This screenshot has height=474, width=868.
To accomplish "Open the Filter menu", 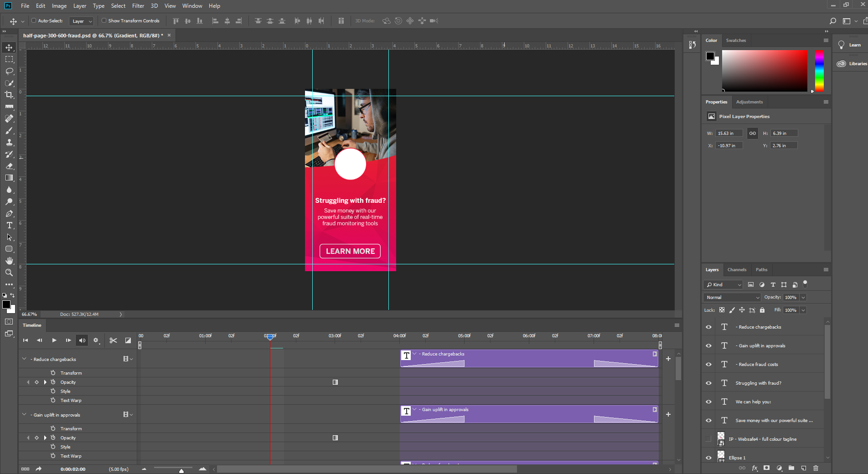I will tap(138, 6).
